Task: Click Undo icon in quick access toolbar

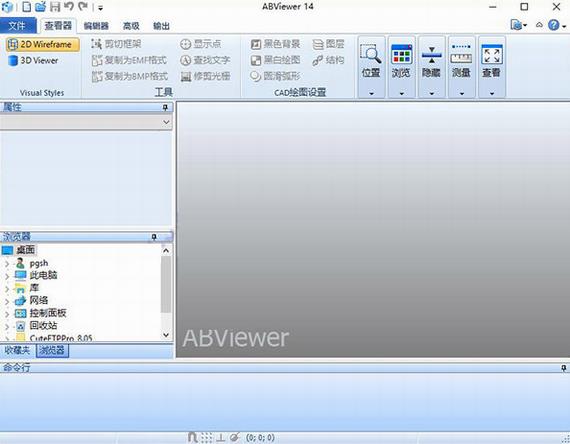Action: (x=69, y=6)
